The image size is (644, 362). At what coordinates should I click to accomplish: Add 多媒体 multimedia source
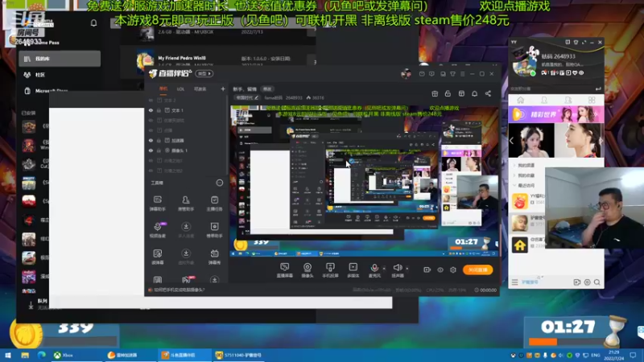click(x=353, y=270)
